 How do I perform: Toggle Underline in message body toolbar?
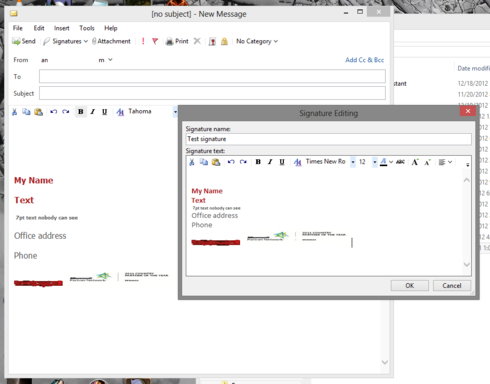104,112
